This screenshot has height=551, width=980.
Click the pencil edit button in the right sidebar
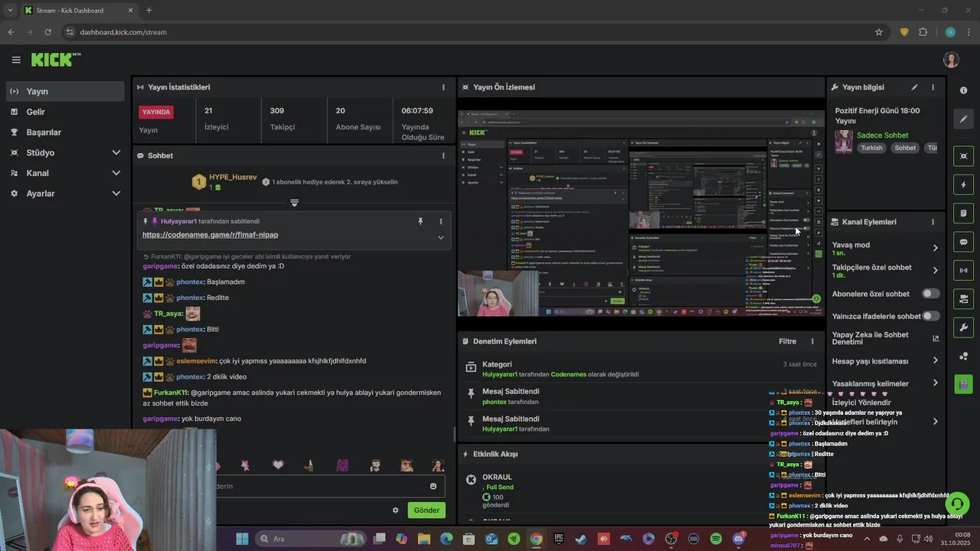pyautogui.click(x=963, y=119)
